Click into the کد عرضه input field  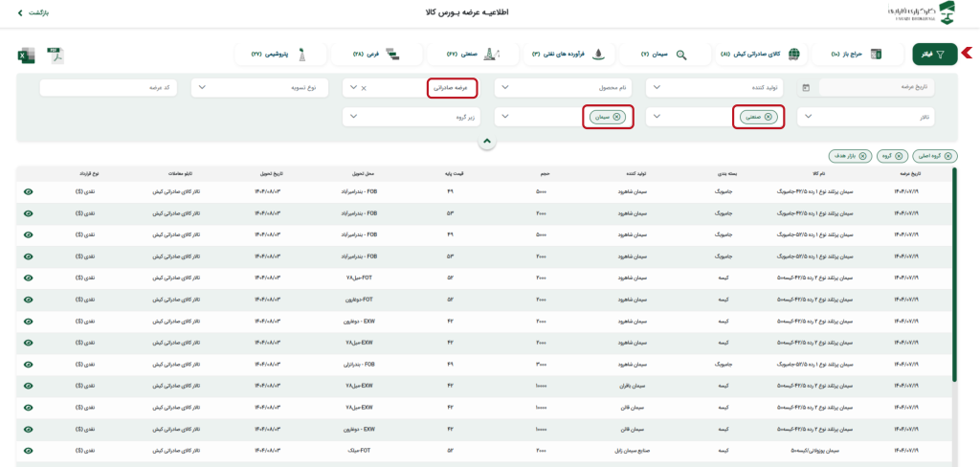pyautogui.click(x=111, y=88)
